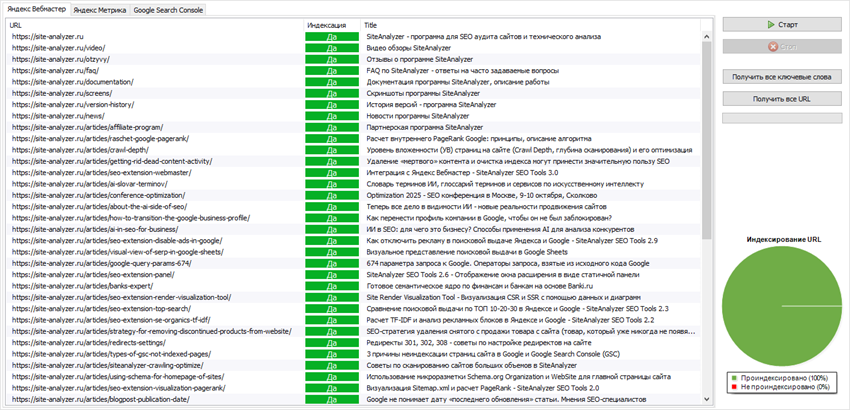The image size is (850, 410).
Task: Select the Яндекс Вебмастер tab
Action: click(x=35, y=8)
